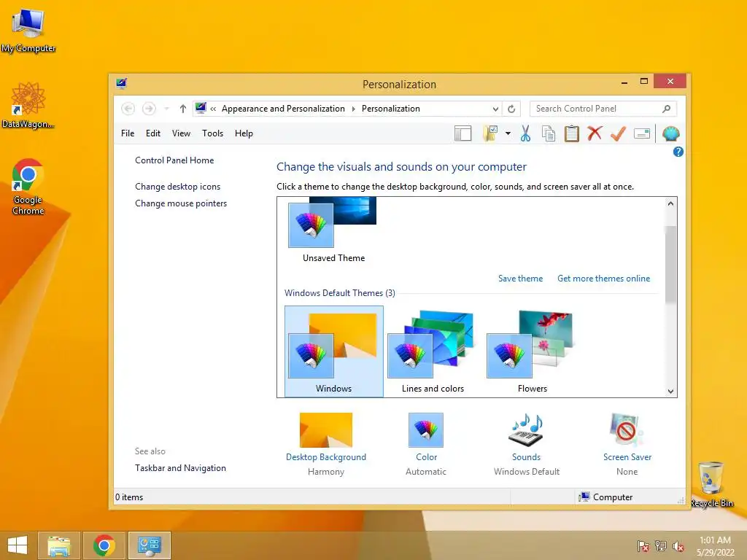Open Desktop Background settings

point(326,430)
